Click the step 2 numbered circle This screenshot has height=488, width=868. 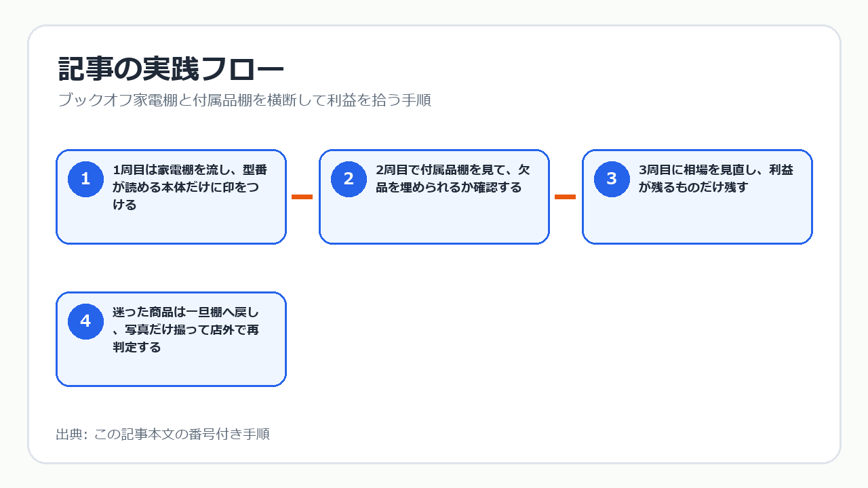349,179
